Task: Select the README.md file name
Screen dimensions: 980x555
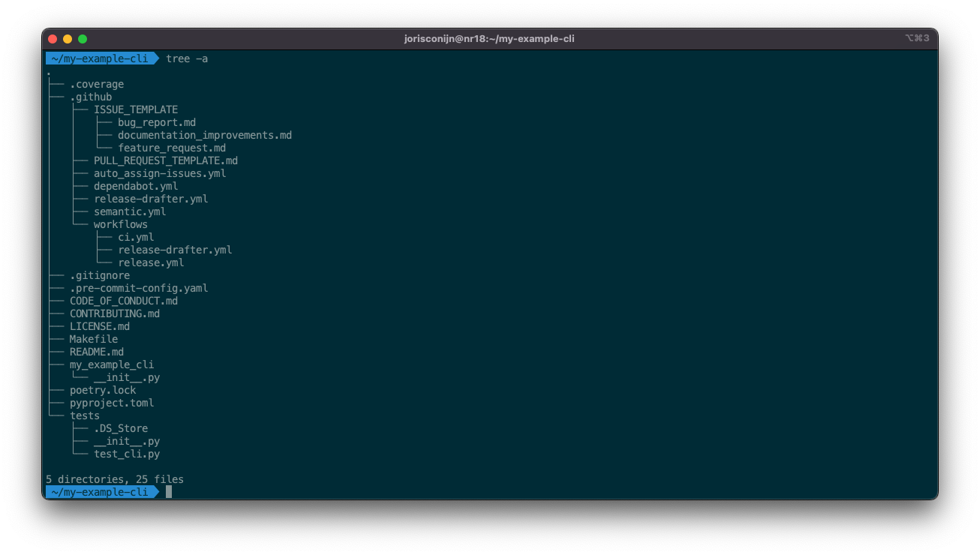Action: (x=97, y=351)
